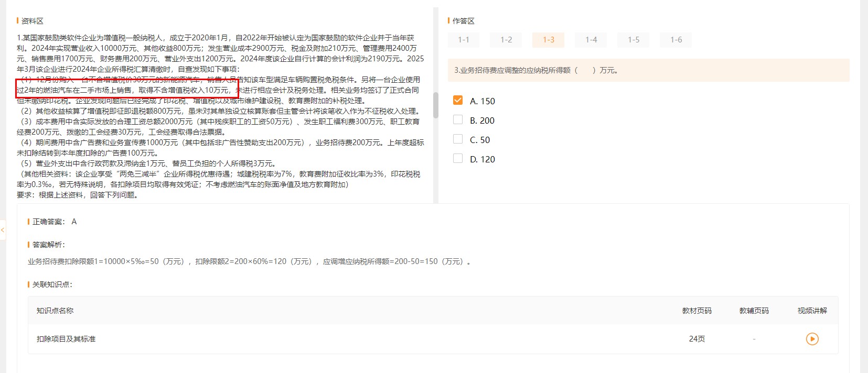Viewport: 868px width, 373px height.
Task: Click the 教辅页码 column header
Action: coord(754,311)
